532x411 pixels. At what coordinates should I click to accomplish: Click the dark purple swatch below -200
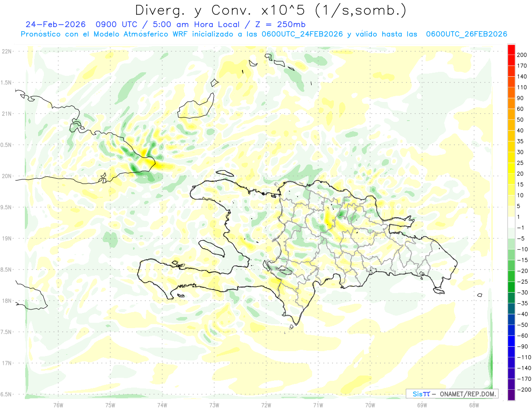511,395
